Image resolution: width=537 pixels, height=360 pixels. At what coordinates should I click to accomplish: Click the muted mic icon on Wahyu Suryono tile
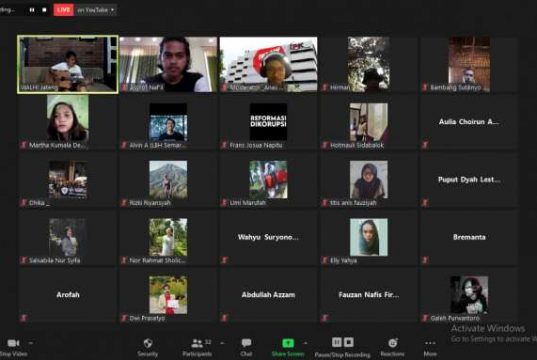pyautogui.click(x=224, y=260)
